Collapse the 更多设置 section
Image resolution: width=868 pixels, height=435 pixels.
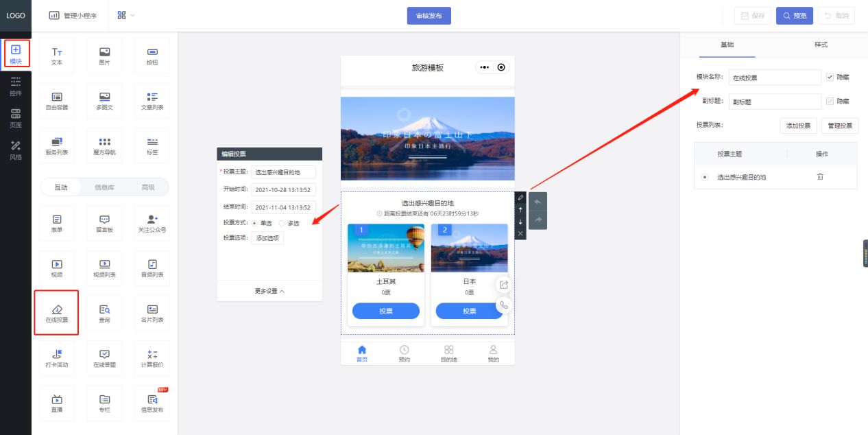tap(269, 290)
